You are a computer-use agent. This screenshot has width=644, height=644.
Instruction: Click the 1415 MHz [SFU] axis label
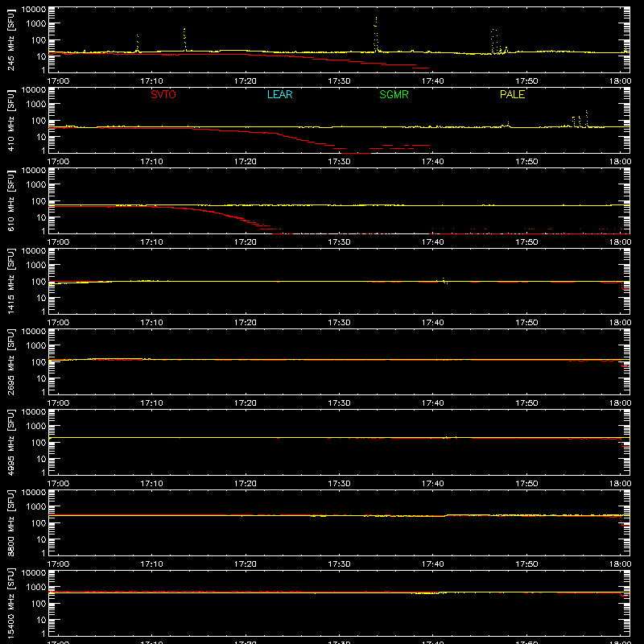(x=11, y=281)
